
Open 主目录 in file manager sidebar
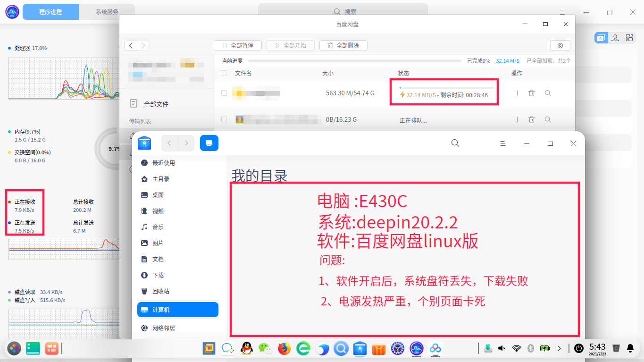click(x=178, y=179)
